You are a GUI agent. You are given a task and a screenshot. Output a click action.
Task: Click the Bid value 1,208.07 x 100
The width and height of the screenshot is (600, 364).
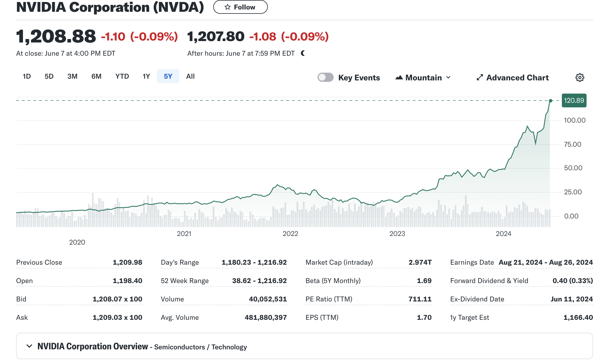(117, 299)
